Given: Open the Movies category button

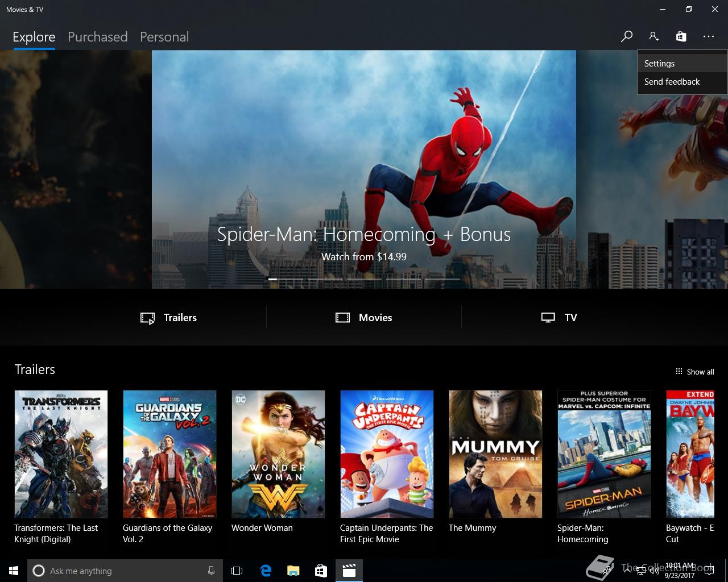Looking at the screenshot, I should pos(364,318).
